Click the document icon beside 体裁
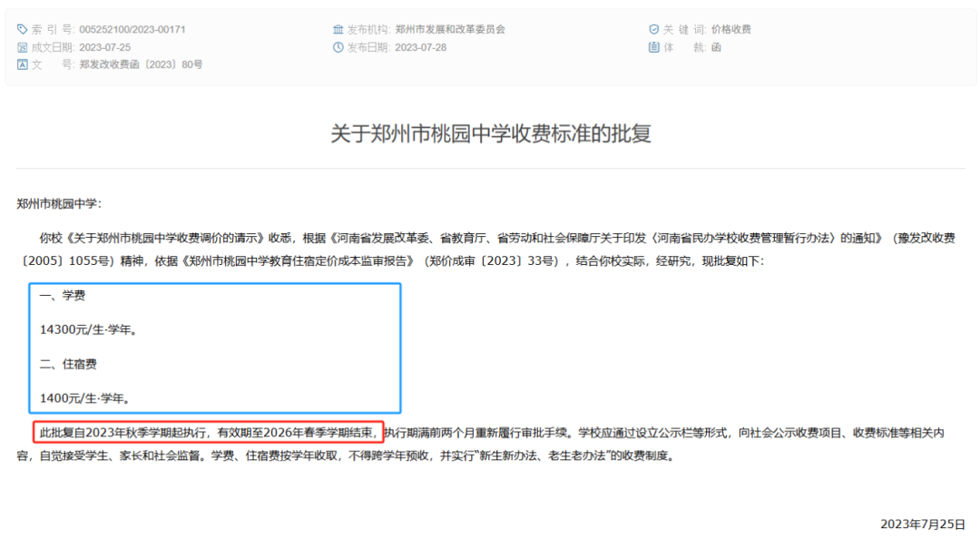 click(653, 47)
